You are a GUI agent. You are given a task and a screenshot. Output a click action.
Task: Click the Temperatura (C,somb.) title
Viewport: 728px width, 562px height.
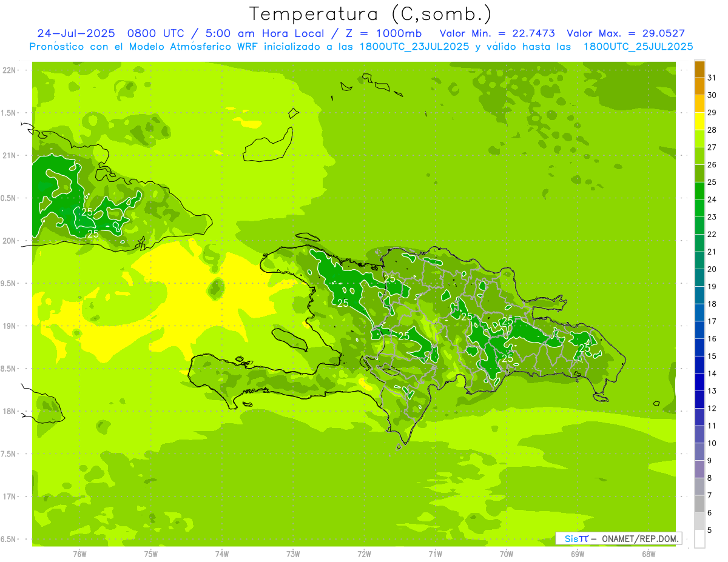[x=371, y=13]
